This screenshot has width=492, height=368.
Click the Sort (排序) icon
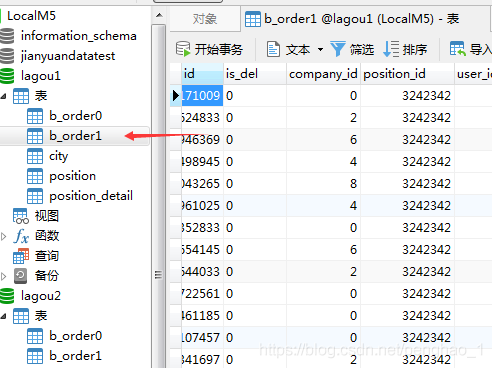(391, 49)
